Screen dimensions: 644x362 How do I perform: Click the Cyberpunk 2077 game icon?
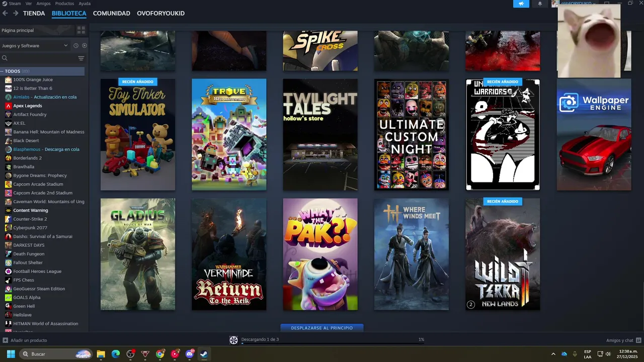coord(8,228)
